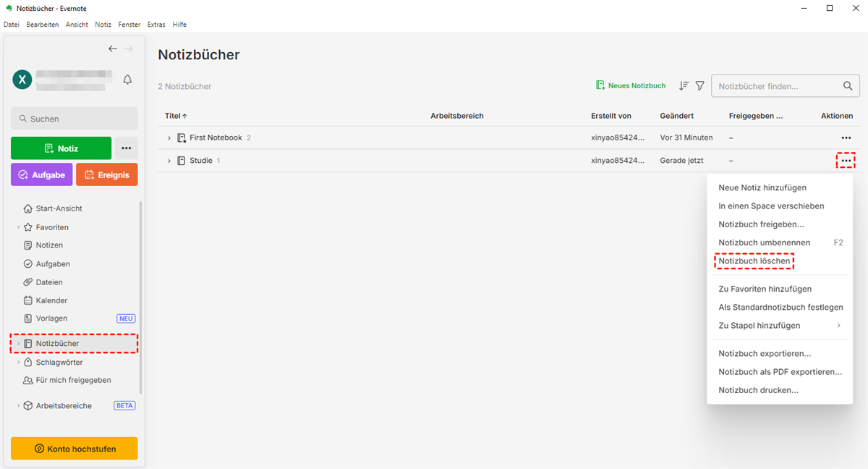Expand Schlagwörter in the sidebar
This screenshot has width=868, height=469.
pyautogui.click(x=18, y=362)
